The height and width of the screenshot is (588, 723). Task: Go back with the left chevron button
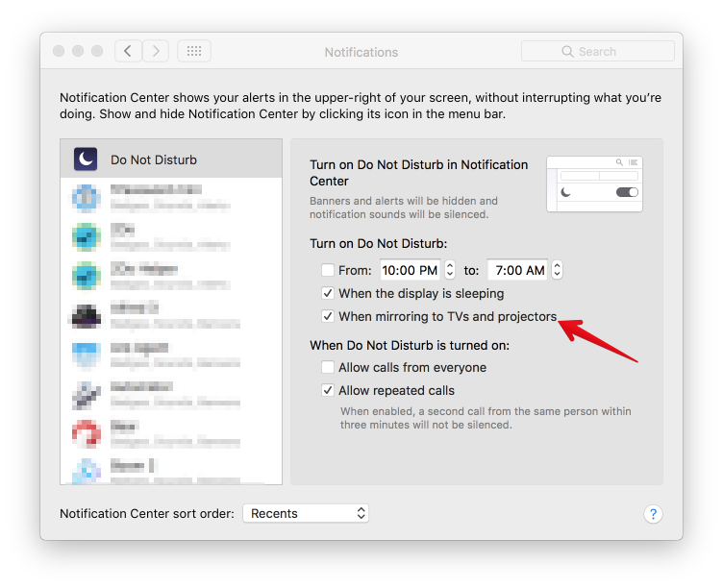tap(128, 51)
